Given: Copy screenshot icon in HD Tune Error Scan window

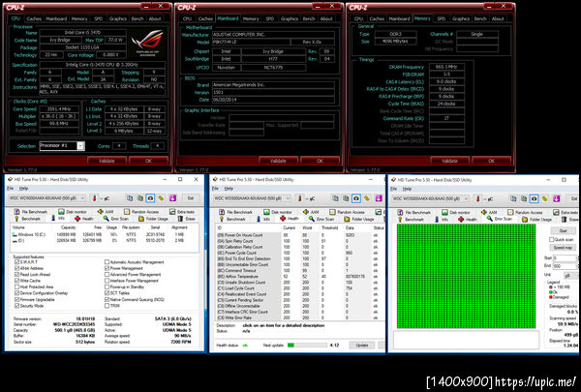Looking at the screenshot, I should (x=523, y=198).
